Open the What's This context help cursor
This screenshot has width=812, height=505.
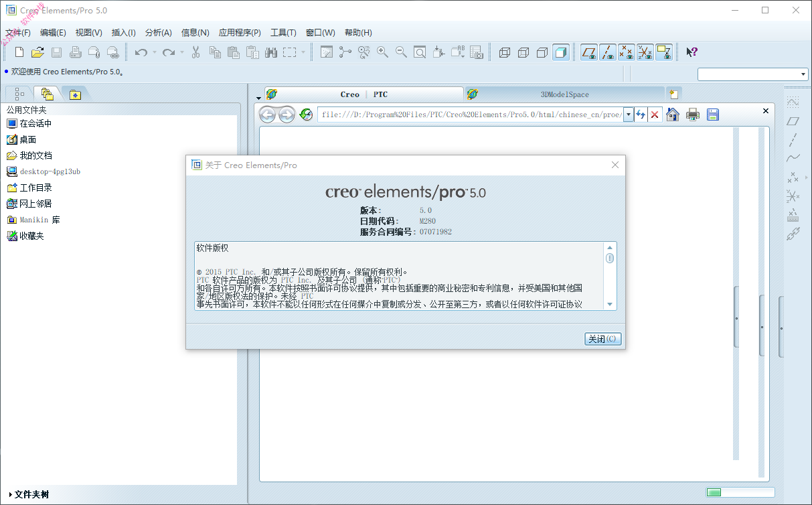tap(692, 52)
